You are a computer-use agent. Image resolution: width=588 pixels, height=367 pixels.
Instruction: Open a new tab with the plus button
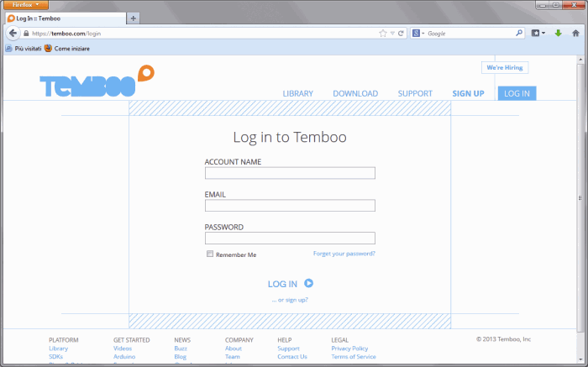(x=134, y=18)
